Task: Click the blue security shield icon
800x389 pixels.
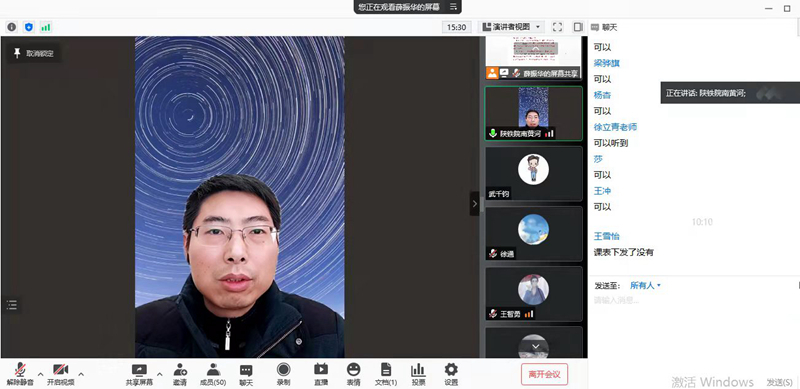Action: click(x=29, y=27)
